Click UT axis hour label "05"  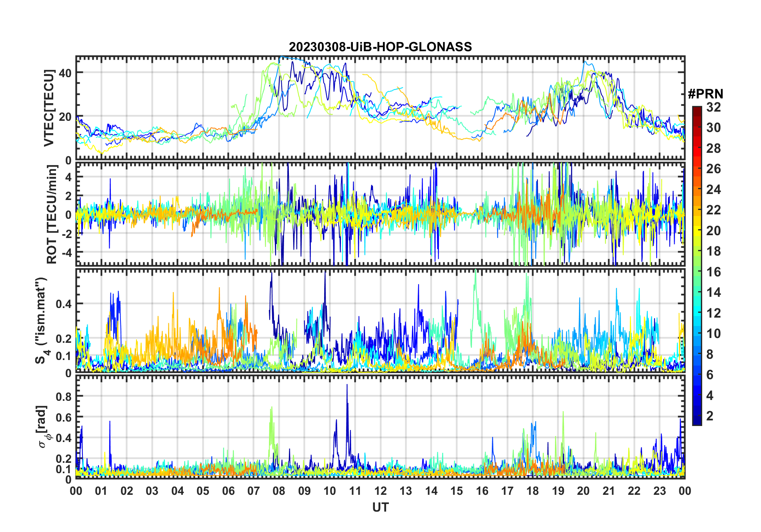[203, 491]
